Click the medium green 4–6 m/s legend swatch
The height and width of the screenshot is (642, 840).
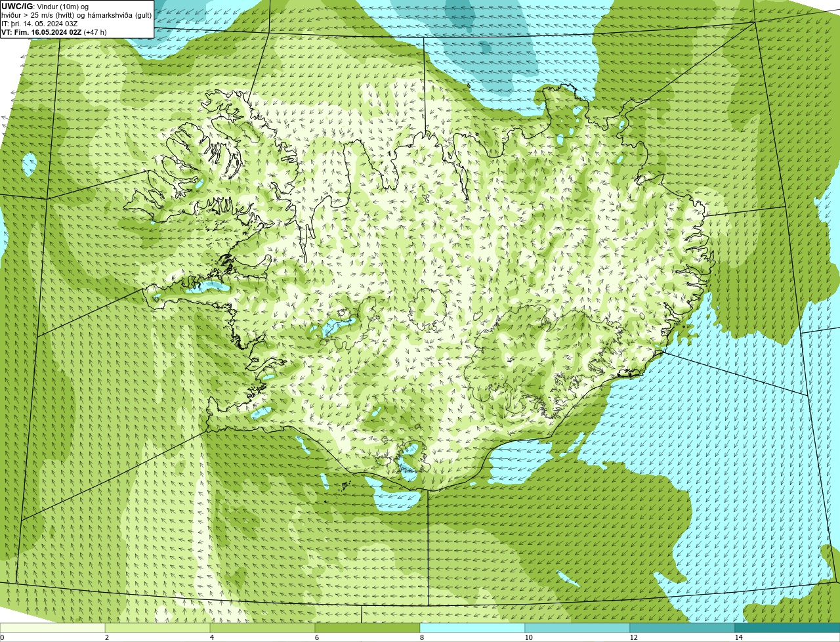pyautogui.click(x=262, y=628)
